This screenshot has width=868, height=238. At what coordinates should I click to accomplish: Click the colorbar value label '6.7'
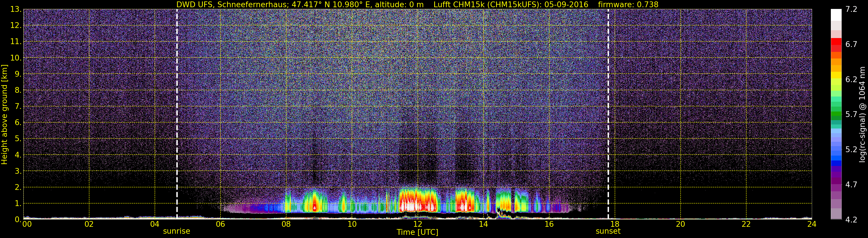(x=851, y=44)
